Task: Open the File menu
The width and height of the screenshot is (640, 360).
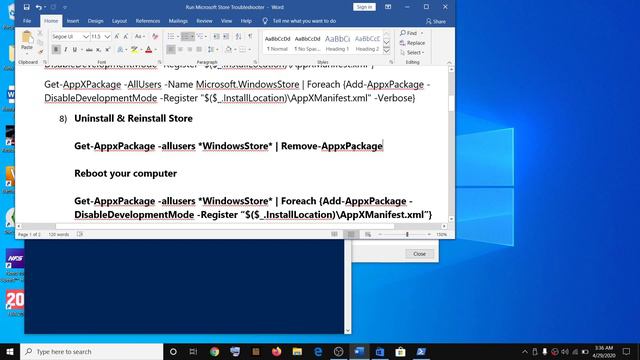Action: point(27,21)
